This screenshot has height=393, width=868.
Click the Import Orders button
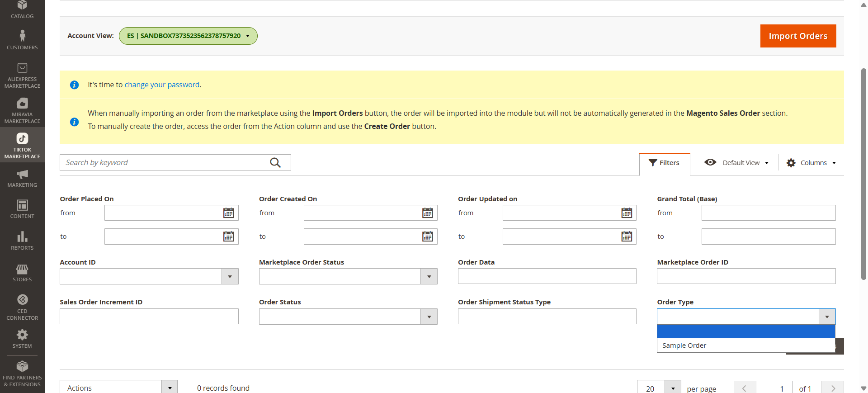coord(798,36)
